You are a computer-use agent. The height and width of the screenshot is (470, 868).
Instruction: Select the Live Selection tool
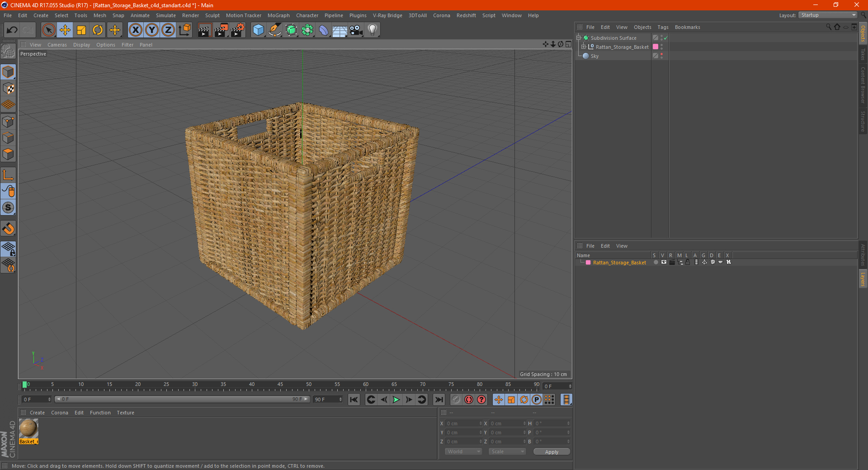pos(48,30)
